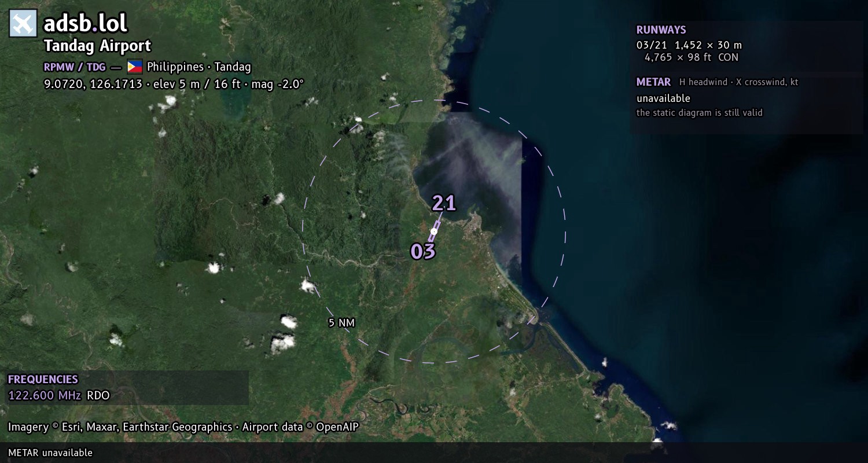Click the adsb.lol site title
868x463 pixels.
(86, 23)
